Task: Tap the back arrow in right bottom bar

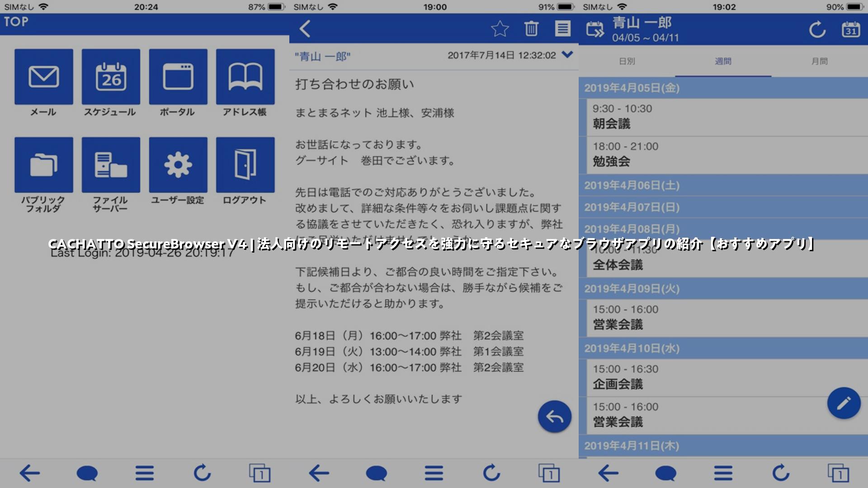Action: (x=609, y=473)
